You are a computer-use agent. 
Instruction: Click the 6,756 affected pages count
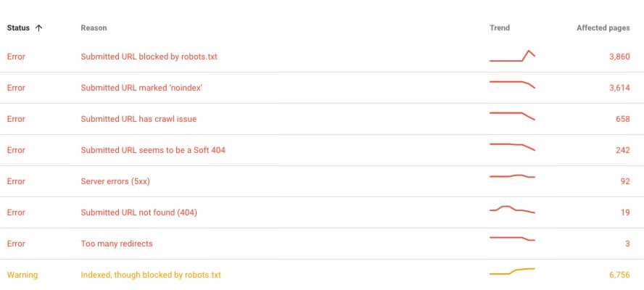point(619,275)
